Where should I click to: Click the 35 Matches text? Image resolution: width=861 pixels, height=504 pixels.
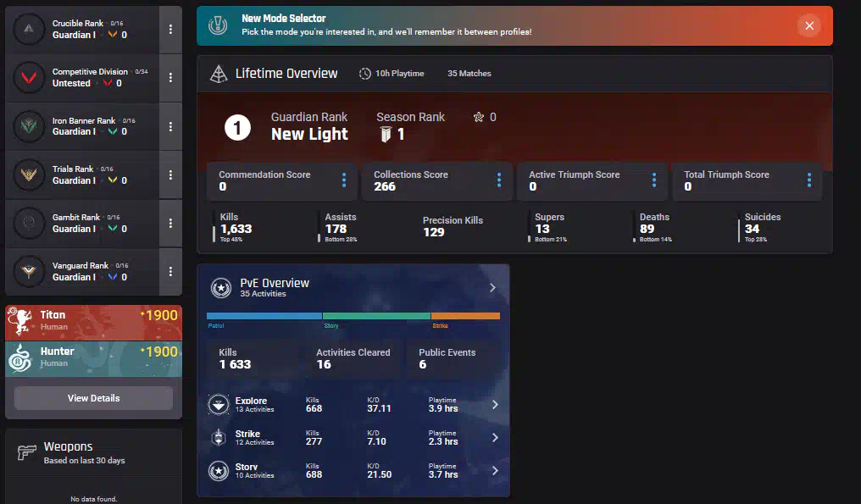469,74
